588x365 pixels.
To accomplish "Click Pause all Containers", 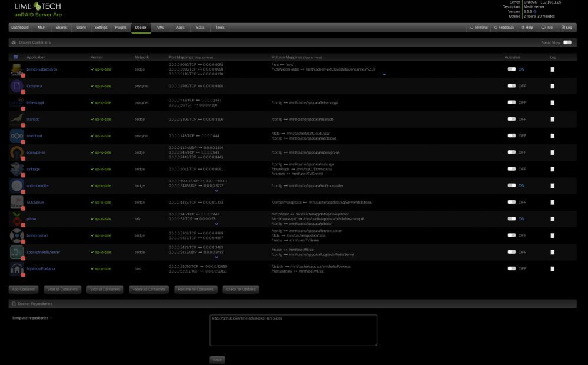I will pyautogui.click(x=149, y=290).
